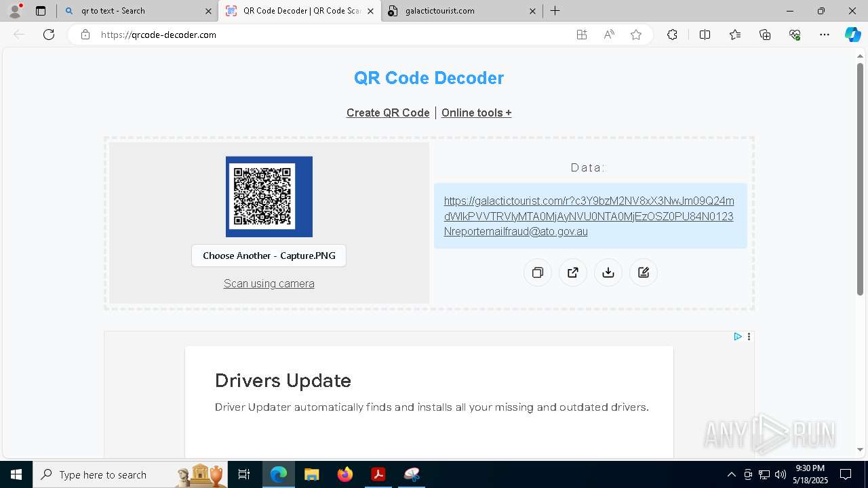This screenshot has width=868, height=488.
Task: Open the volume icon in the system tray
Action: point(781,474)
